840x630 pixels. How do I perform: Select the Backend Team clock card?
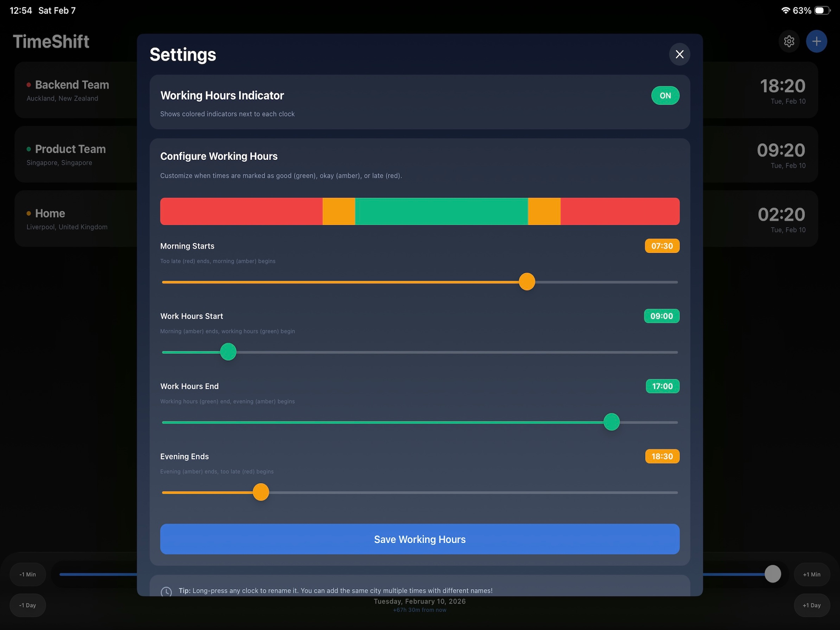(76, 90)
